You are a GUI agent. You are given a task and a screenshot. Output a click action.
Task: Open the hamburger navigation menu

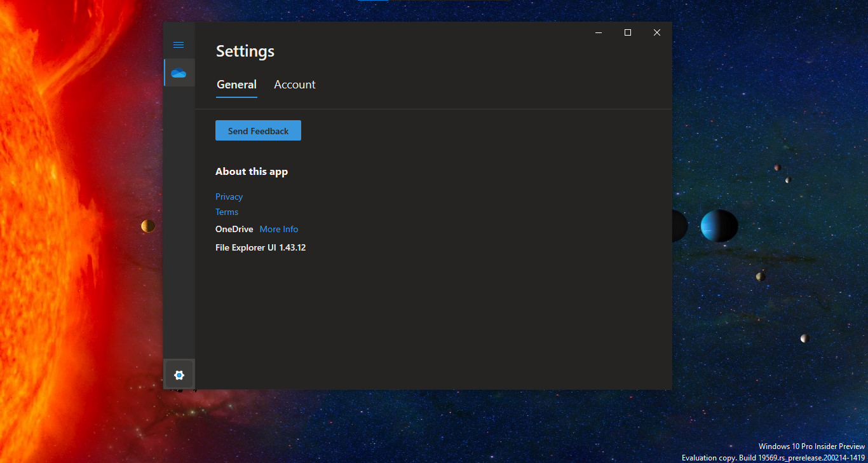coord(179,45)
